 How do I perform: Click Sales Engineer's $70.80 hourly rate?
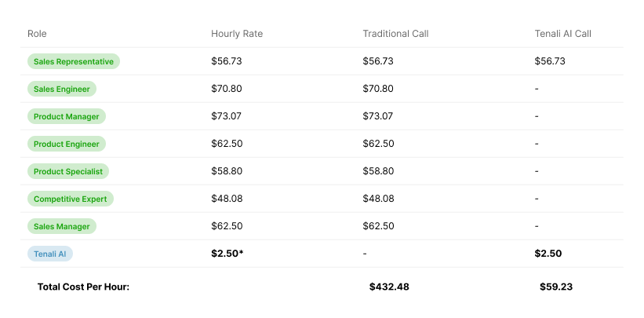tap(227, 89)
